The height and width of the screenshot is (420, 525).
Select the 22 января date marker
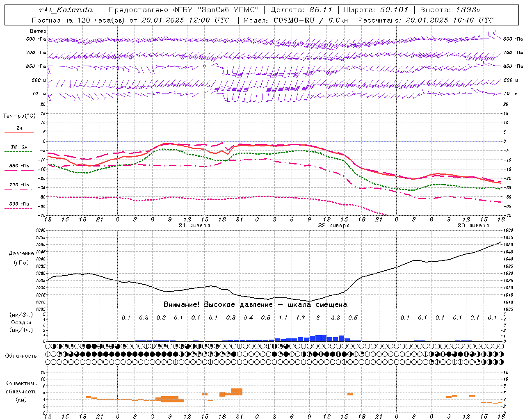click(x=333, y=226)
